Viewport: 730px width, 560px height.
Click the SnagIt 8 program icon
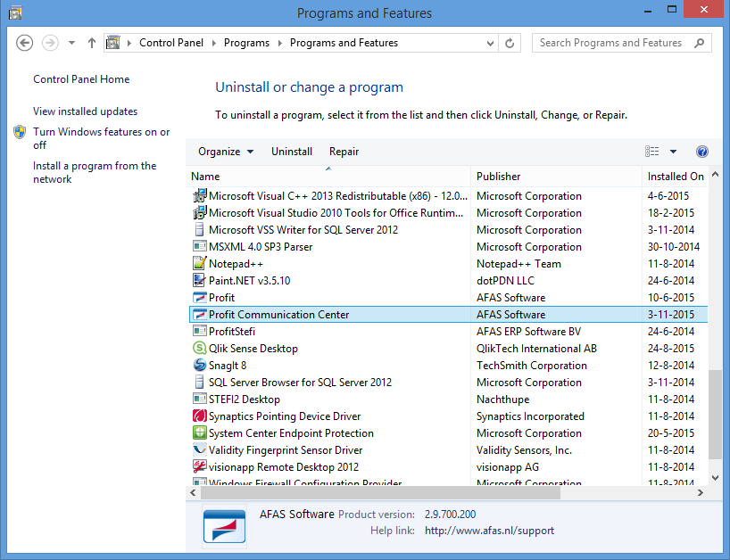click(x=200, y=365)
